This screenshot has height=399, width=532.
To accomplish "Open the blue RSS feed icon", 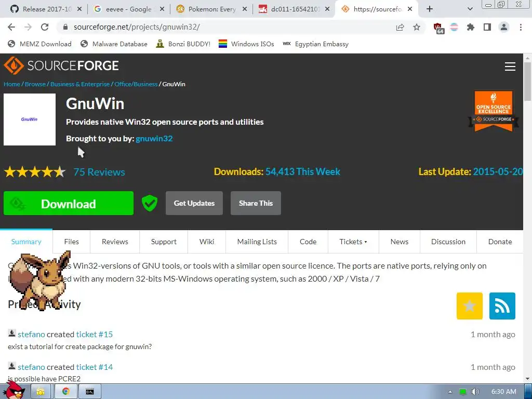I will pyautogui.click(x=502, y=306).
